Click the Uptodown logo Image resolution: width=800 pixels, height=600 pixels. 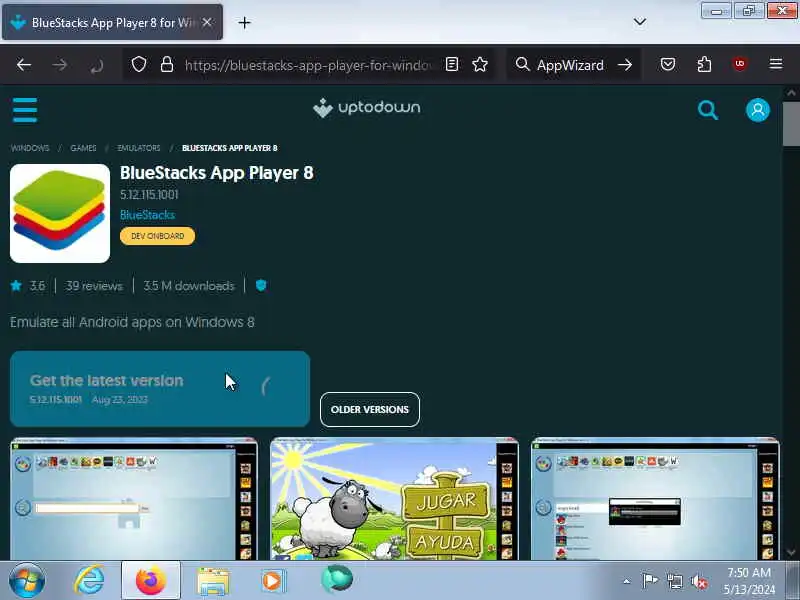(x=367, y=108)
